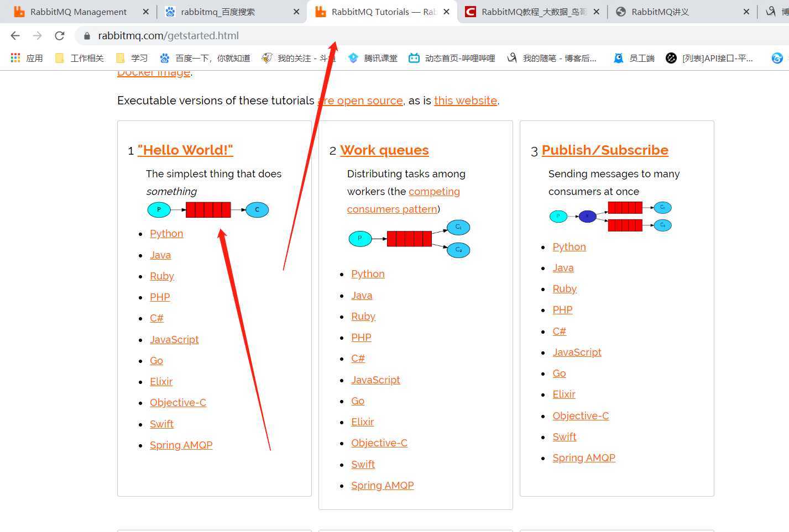Open the 我的关注 bookmark
789x532 pixels.
(299, 58)
